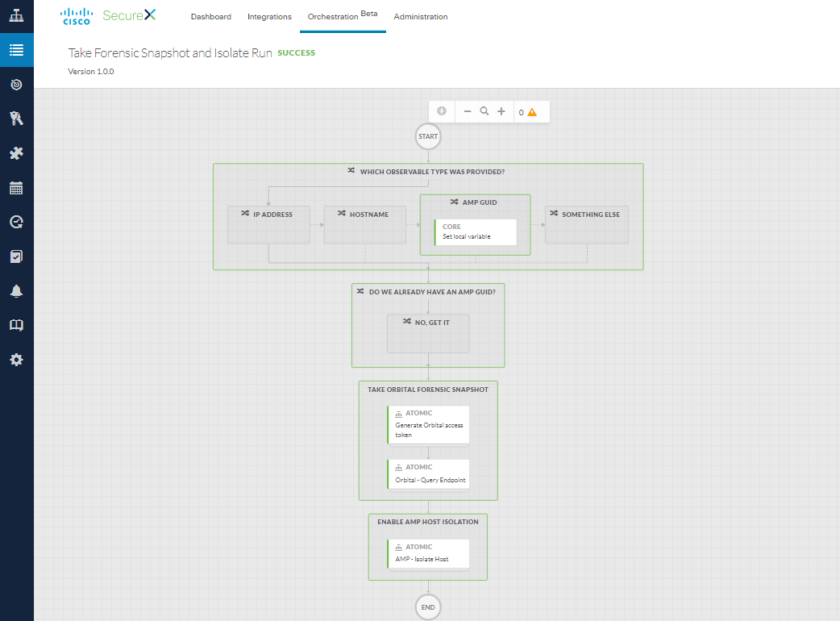The width and height of the screenshot is (840, 621).
Task: Open the tools sidebar icon
Action: [17, 119]
